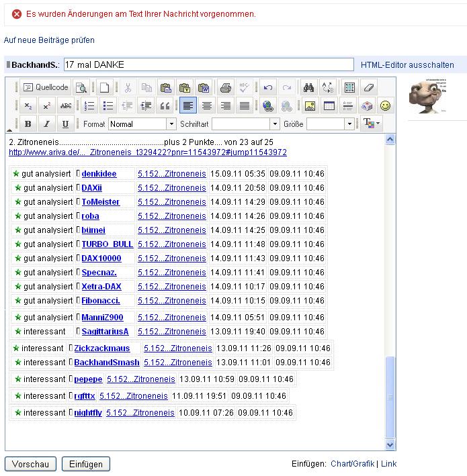Open the document preview magnifier icon
467x476 pixels.
click(x=81, y=88)
